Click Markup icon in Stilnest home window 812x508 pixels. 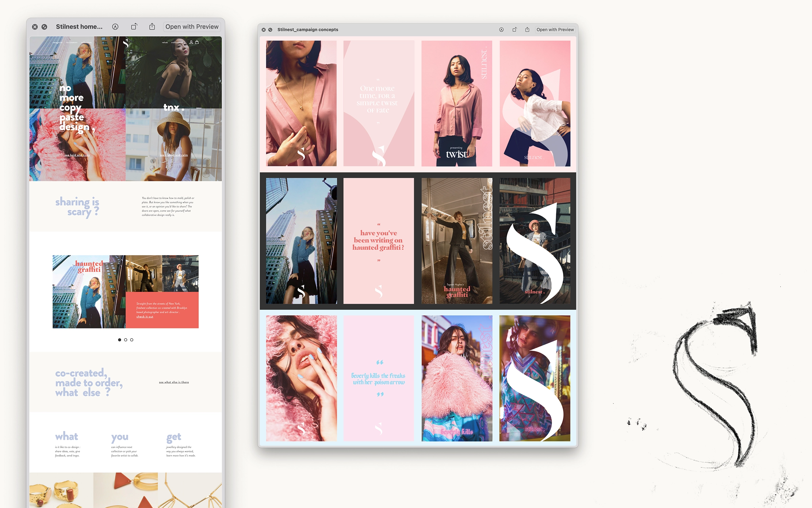(x=115, y=27)
